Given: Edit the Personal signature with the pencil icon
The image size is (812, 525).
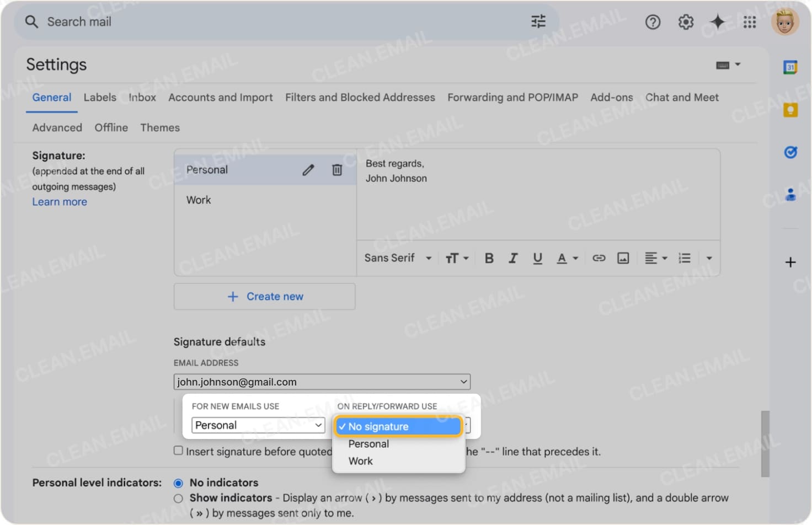Looking at the screenshot, I should click(308, 170).
